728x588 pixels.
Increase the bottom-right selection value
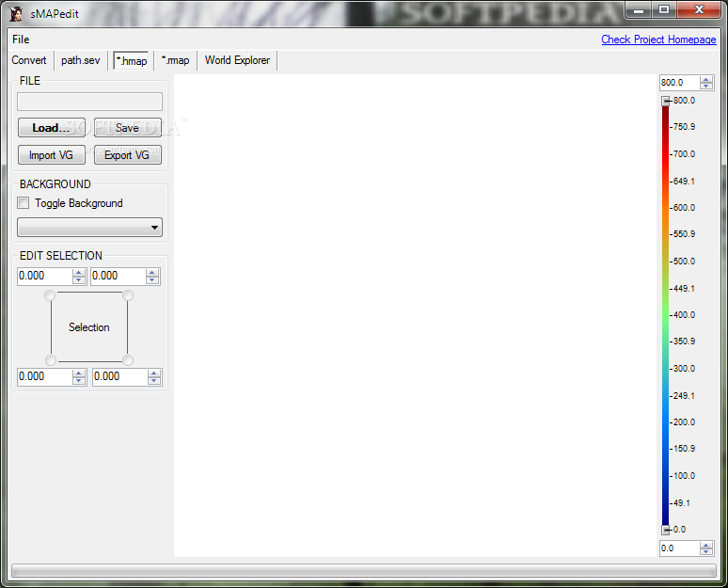tap(154, 373)
